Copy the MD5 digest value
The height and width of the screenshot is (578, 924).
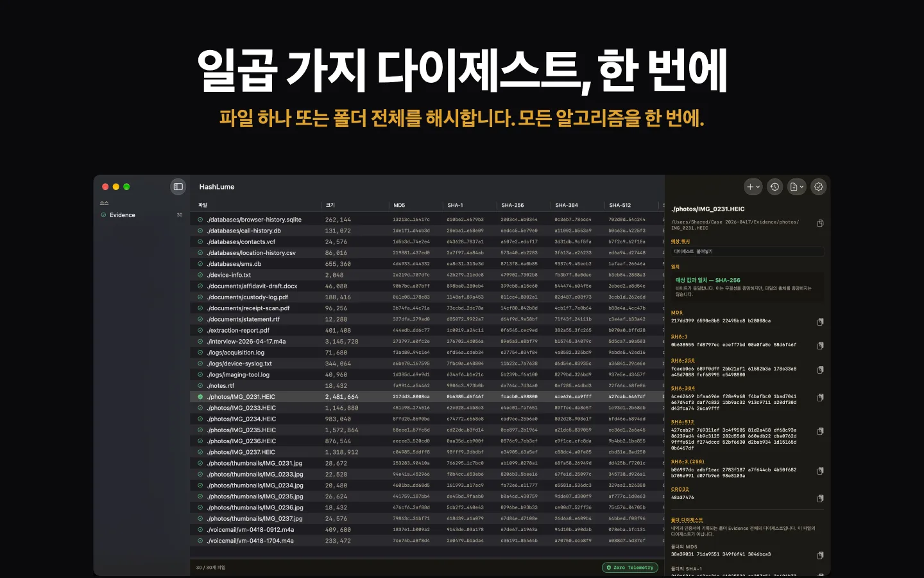click(820, 322)
